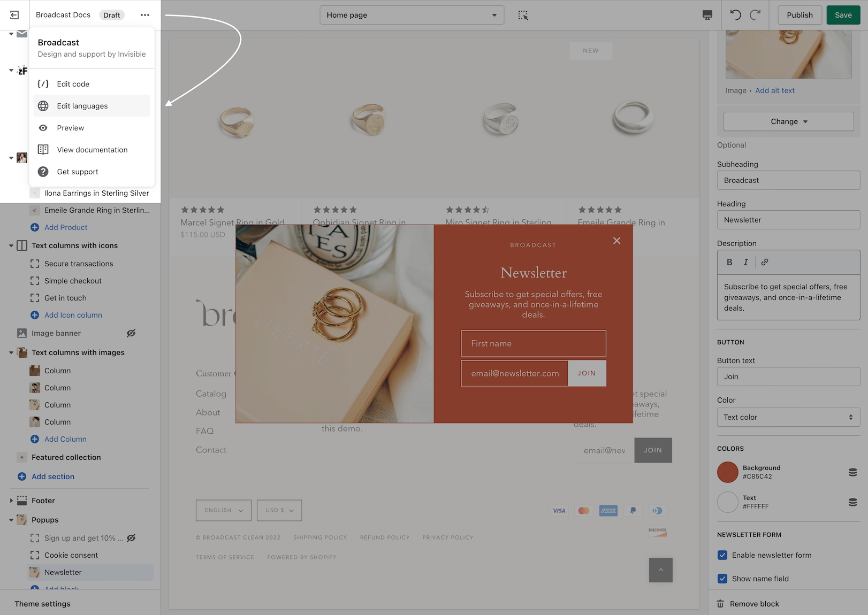
Task: Apply bold in Description editor
Action: [729, 262]
